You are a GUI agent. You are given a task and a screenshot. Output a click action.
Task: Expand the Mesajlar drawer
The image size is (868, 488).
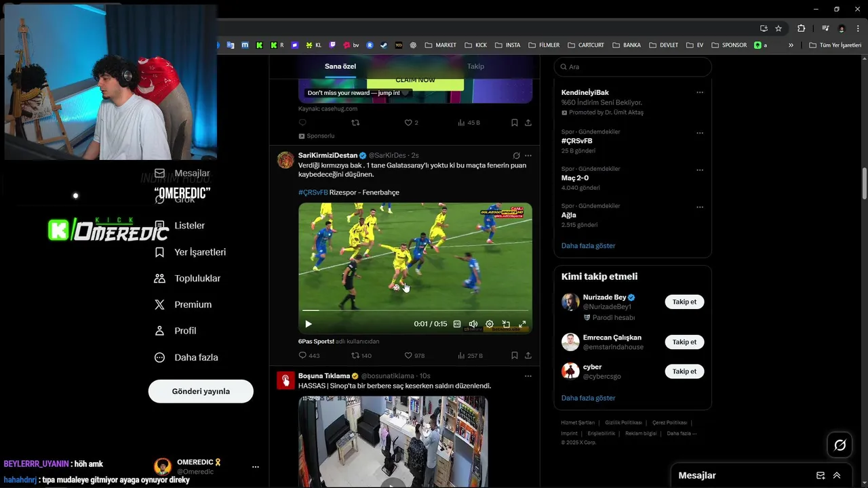click(x=837, y=475)
